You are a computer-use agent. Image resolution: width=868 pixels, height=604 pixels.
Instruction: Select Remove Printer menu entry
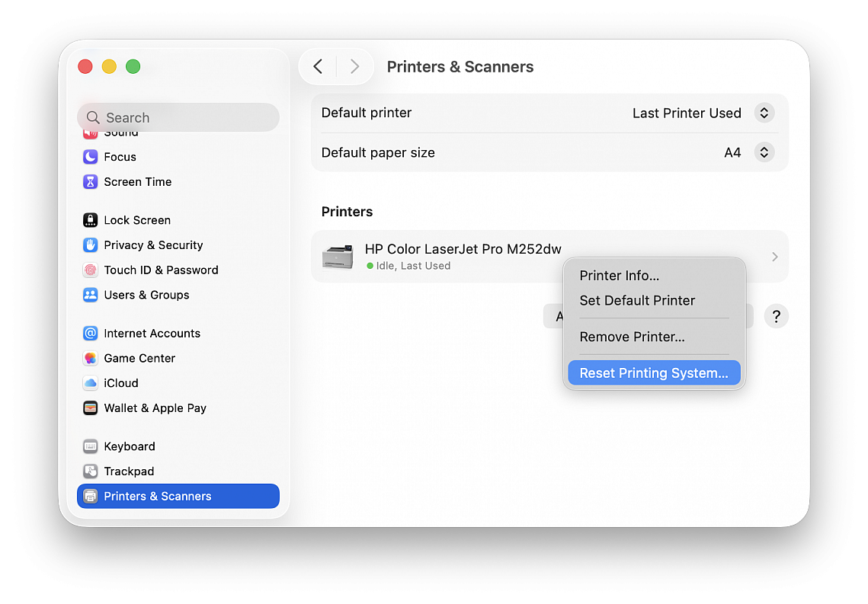(x=632, y=337)
